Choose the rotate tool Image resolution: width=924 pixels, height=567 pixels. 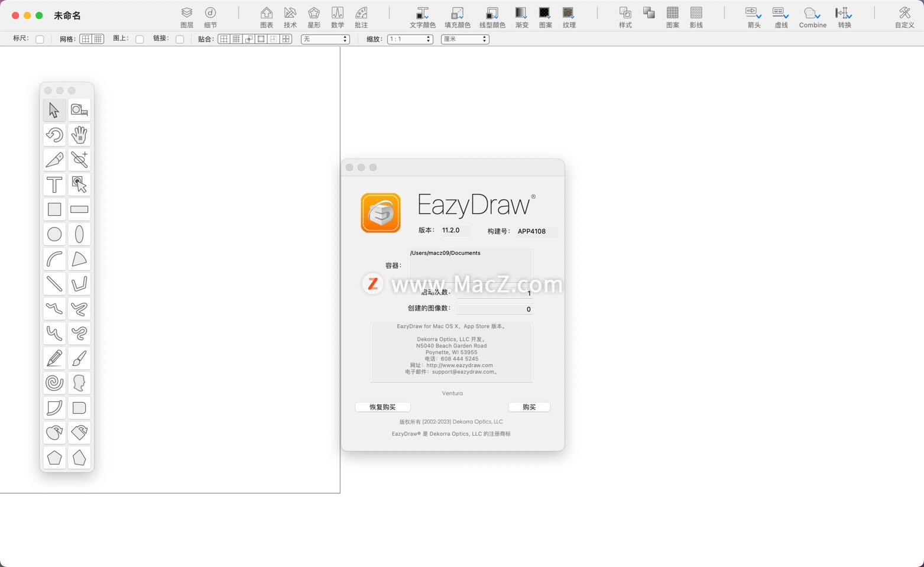(x=54, y=135)
